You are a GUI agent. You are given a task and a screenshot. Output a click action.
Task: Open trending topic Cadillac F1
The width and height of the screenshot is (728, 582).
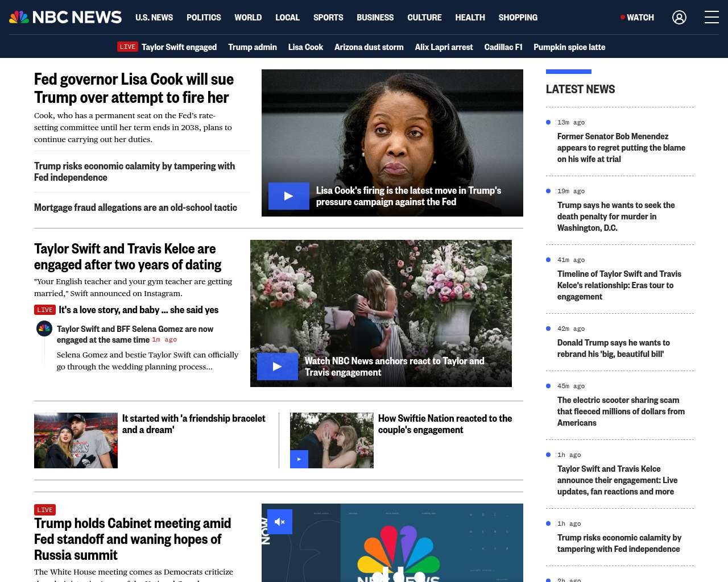pos(503,47)
